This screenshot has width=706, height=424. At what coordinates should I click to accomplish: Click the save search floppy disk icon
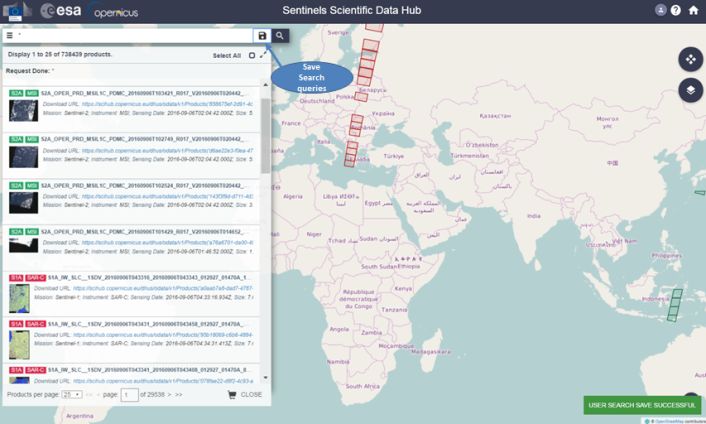point(262,36)
